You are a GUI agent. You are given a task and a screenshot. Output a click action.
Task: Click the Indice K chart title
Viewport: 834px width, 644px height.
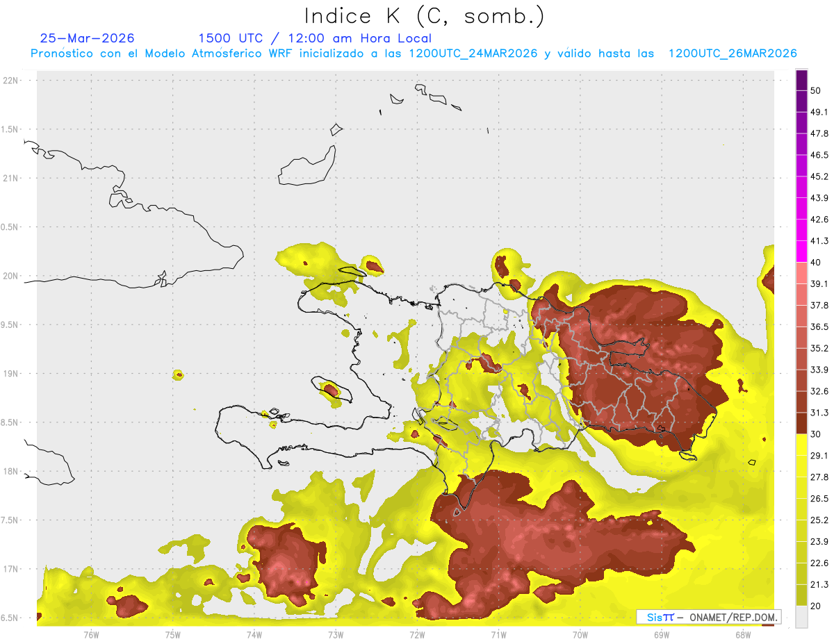[x=425, y=15]
